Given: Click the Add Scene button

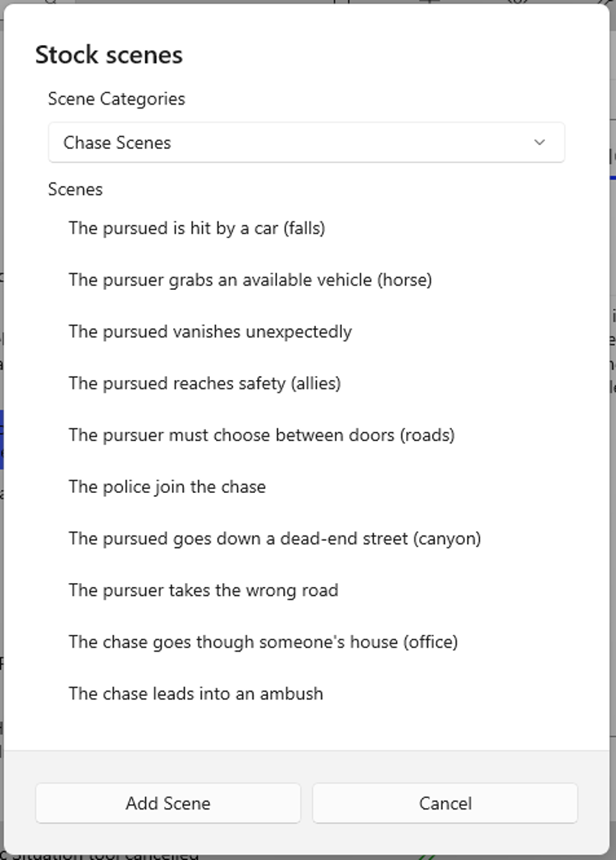Looking at the screenshot, I should tap(168, 803).
